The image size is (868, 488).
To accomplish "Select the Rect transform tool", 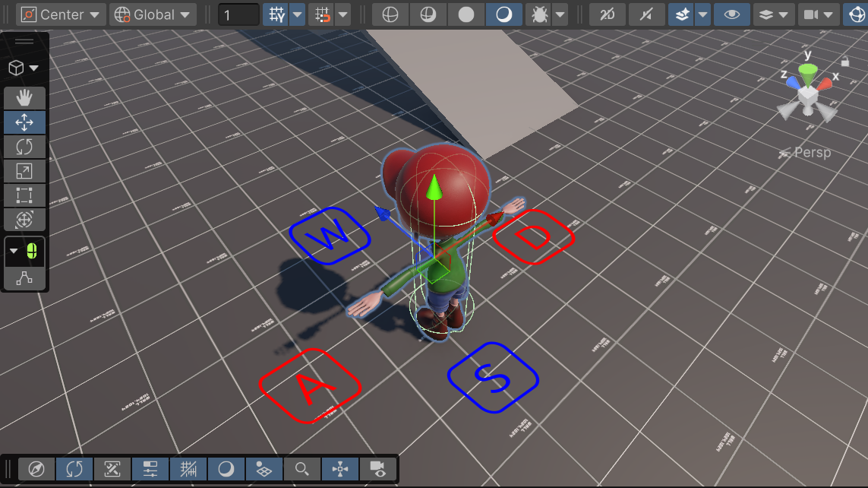I will (24, 195).
